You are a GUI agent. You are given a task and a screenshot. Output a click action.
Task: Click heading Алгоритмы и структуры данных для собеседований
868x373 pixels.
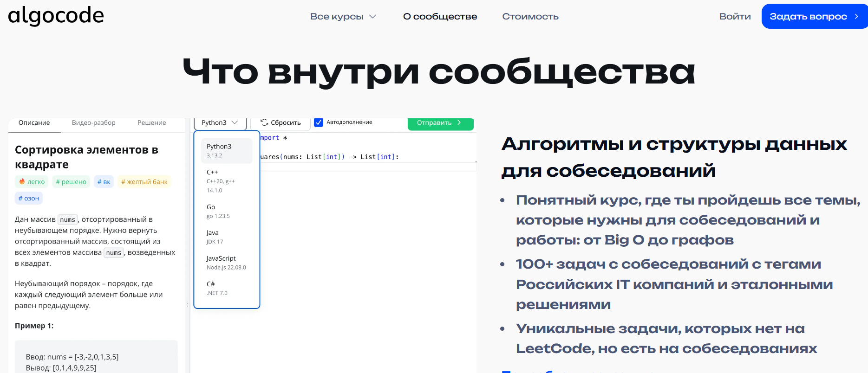(x=674, y=157)
